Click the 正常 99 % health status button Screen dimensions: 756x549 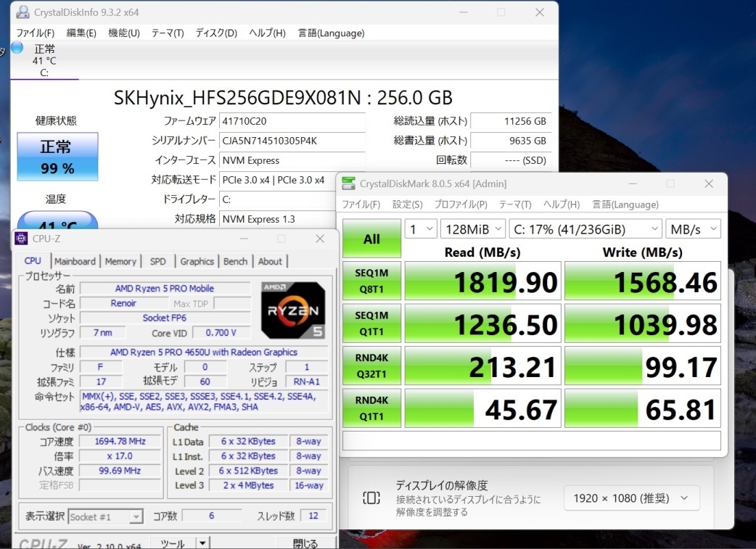coord(57,157)
